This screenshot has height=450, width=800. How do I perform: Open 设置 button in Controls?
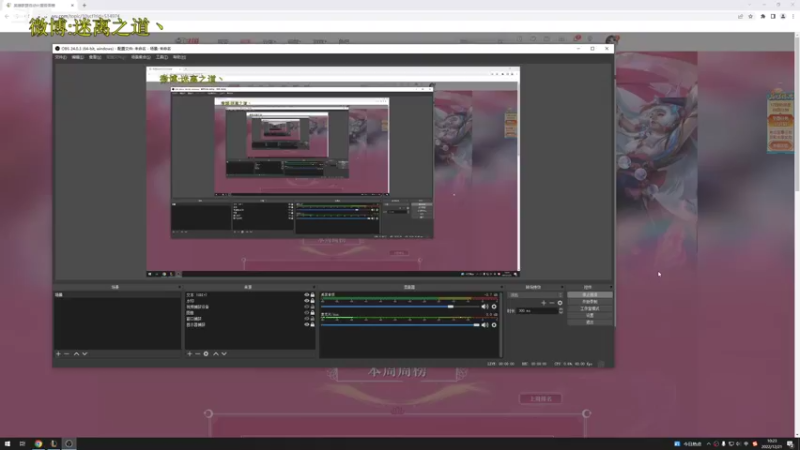(590, 315)
